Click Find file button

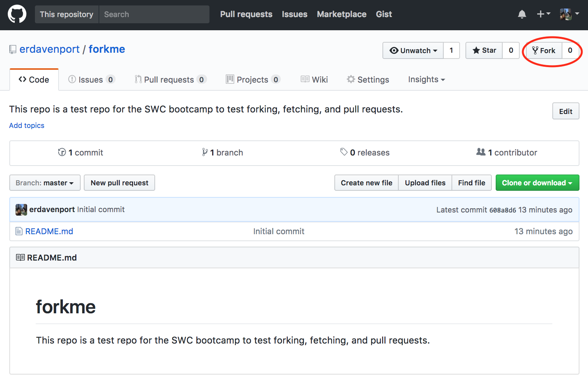[x=472, y=183]
